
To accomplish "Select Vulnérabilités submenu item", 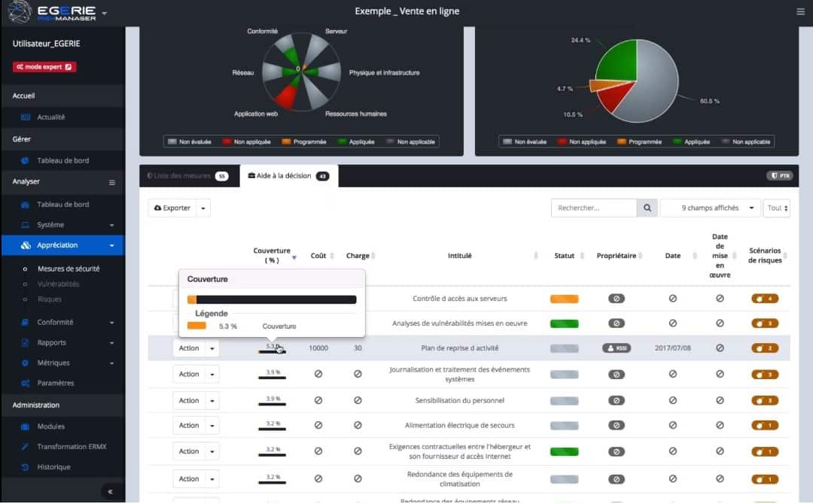I will point(58,284).
